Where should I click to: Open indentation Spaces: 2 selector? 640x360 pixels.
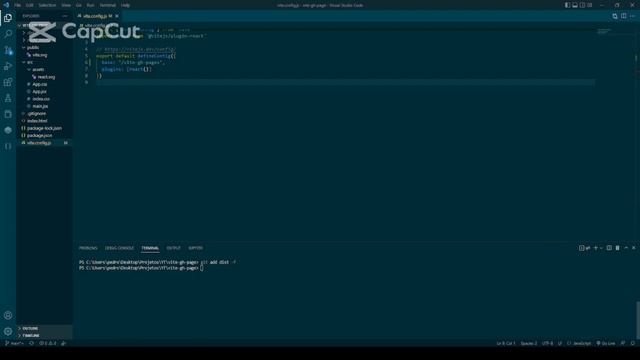529,343
